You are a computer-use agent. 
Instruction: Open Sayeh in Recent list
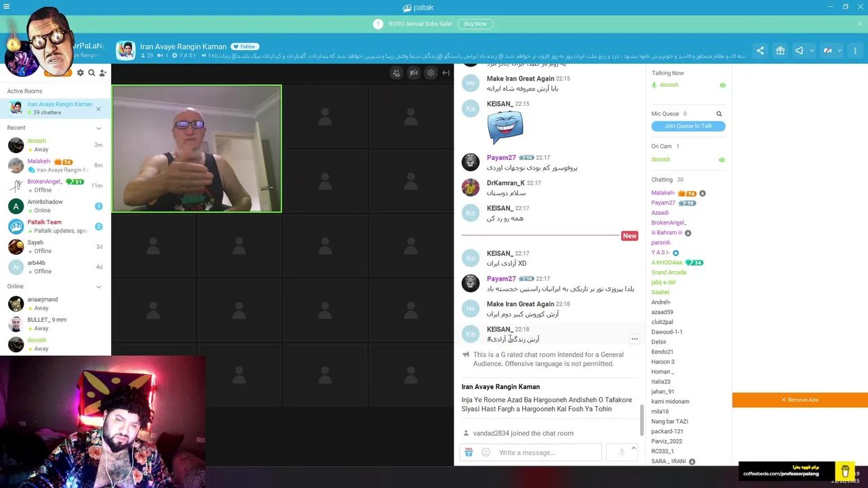coord(55,247)
